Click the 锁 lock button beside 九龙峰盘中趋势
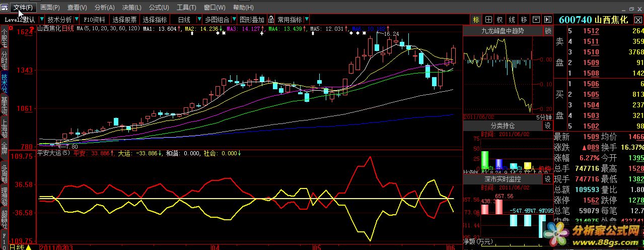644x250 pixels. tap(548, 31)
